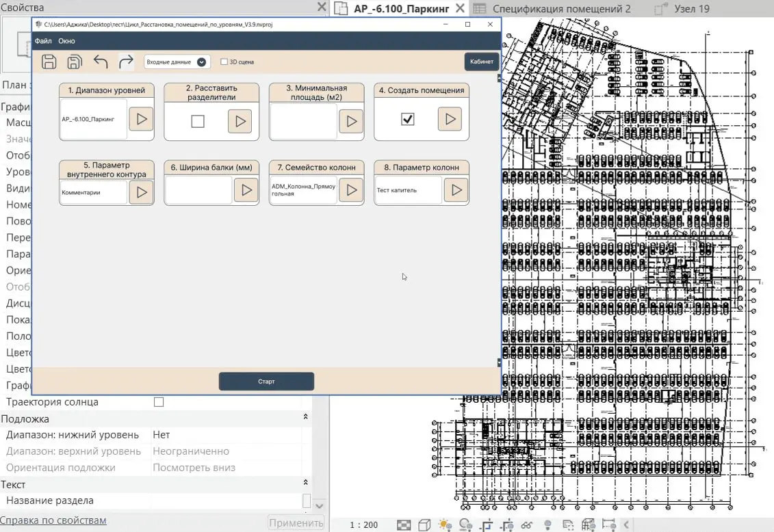This screenshot has width=774, height=532.
Task: Uncheck the Создать помещения checkbox
Action: pos(407,119)
